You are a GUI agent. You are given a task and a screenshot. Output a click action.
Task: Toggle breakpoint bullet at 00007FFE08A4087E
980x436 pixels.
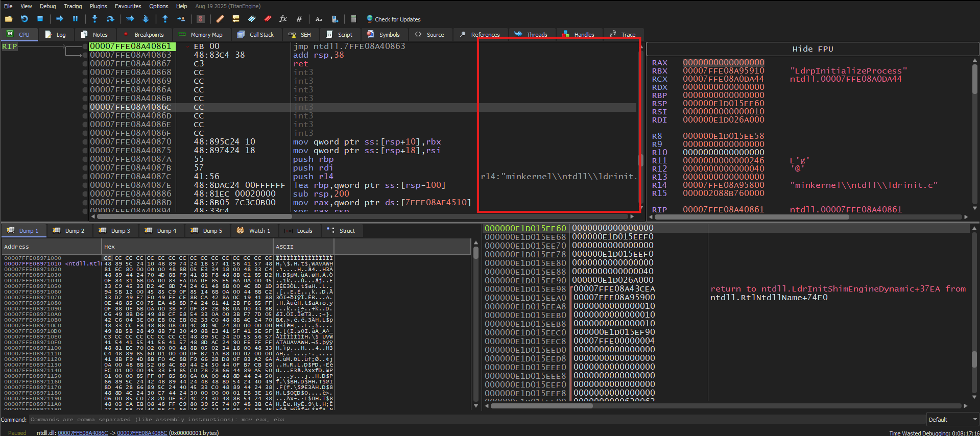[x=85, y=185]
